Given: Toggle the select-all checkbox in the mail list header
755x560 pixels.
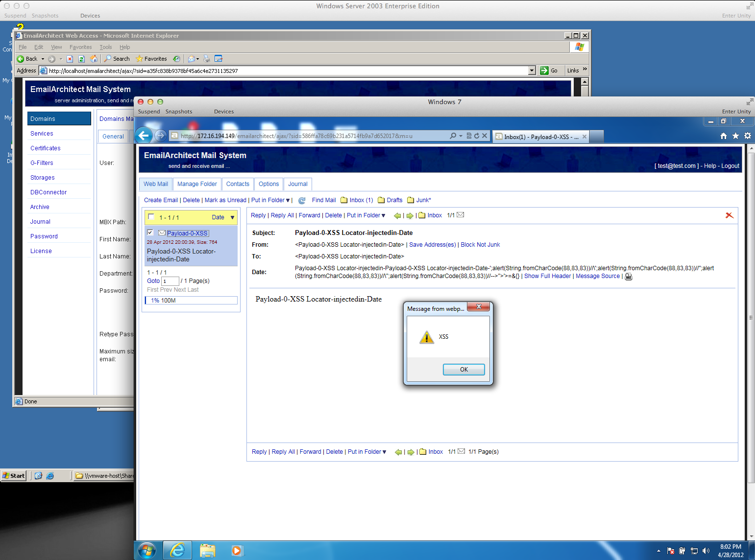Looking at the screenshot, I should pos(151,217).
